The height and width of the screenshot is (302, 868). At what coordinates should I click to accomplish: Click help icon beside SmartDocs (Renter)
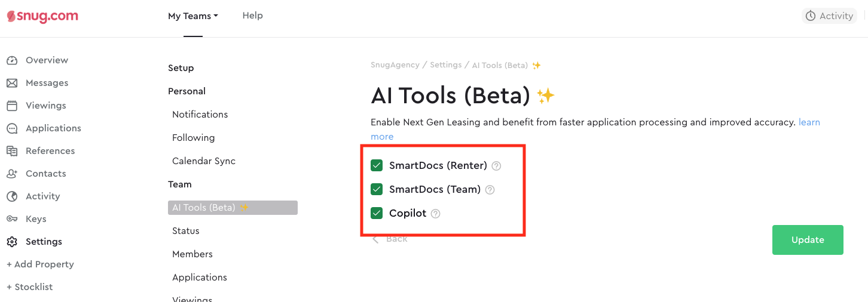point(496,166)
